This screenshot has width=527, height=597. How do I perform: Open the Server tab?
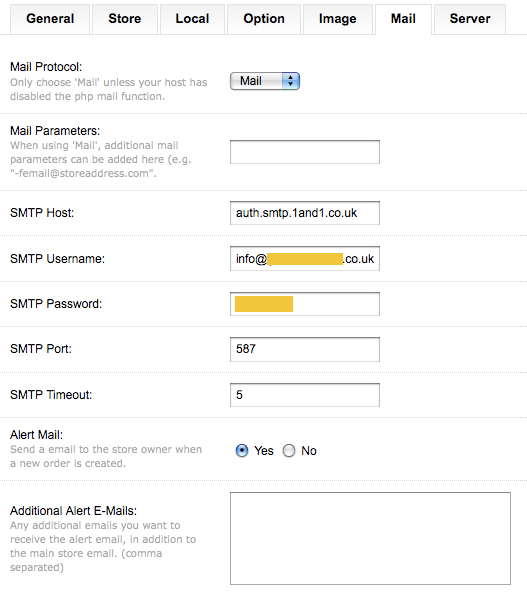coord(470,19)
